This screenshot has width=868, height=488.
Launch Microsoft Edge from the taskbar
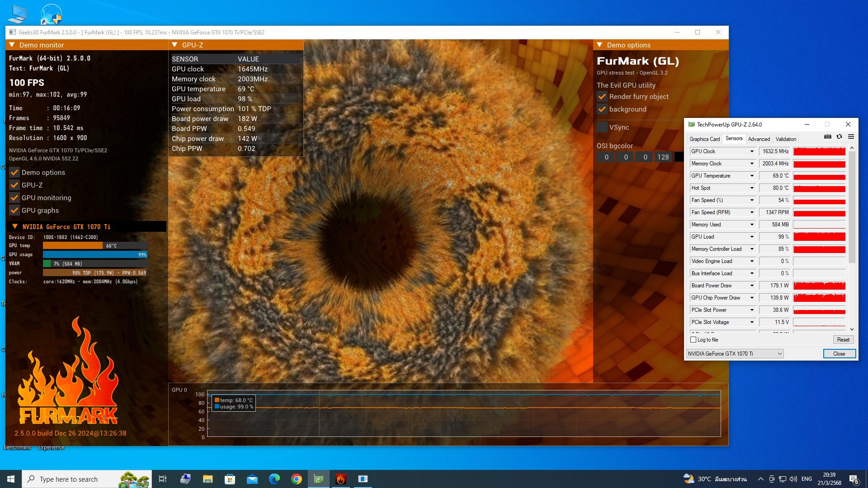pos(274,479)
